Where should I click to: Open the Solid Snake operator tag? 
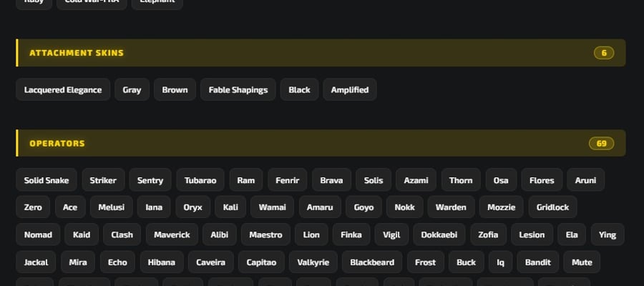[47, 180]
